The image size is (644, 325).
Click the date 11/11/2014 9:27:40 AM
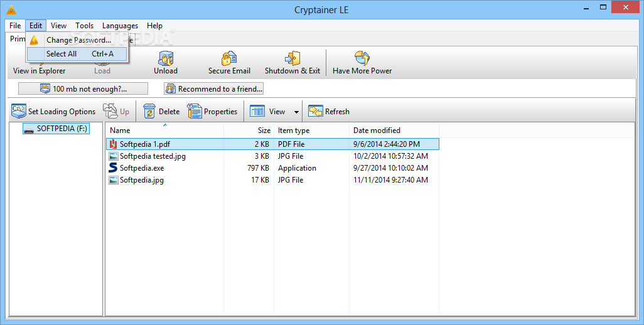[390, 179]
